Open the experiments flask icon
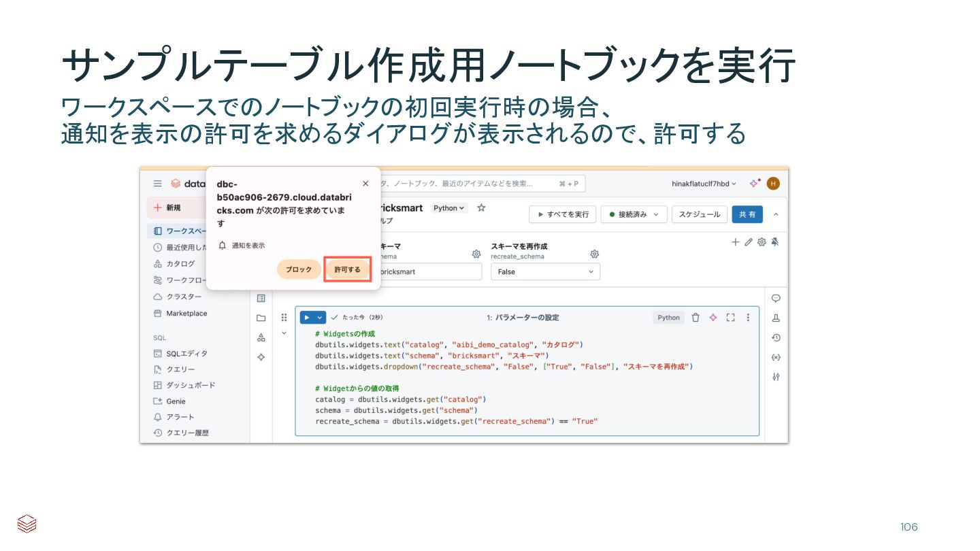 [776, 318]
